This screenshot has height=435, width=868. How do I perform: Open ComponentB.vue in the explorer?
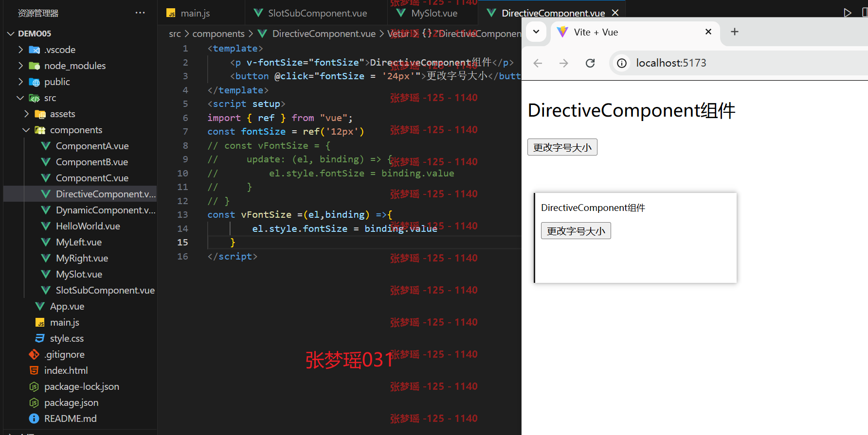click(92, 162)
